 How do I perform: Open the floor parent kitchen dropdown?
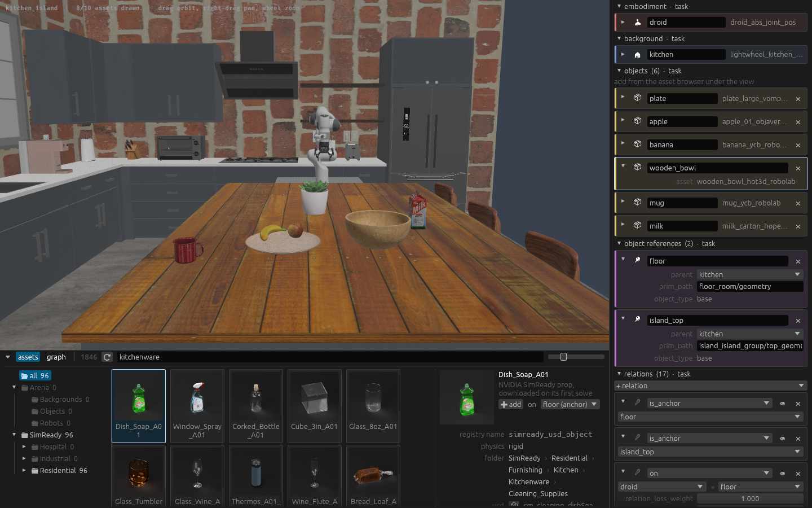pos(750,274)
